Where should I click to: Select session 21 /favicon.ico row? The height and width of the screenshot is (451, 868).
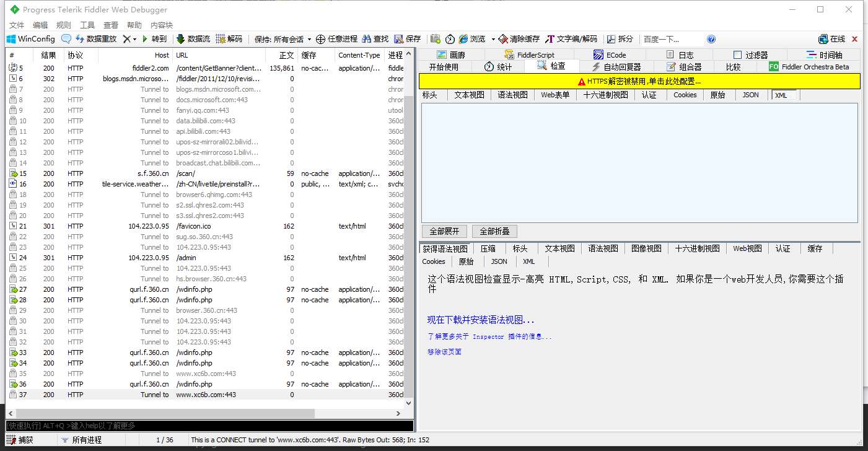206,226
